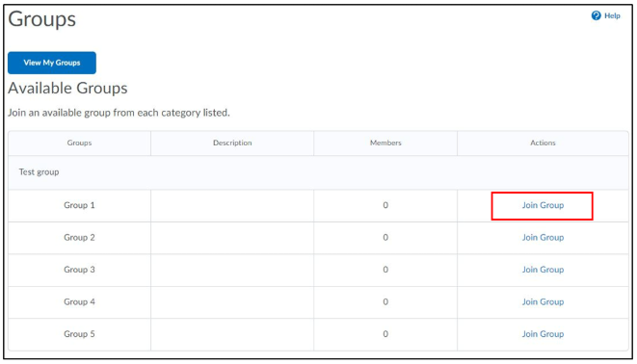The height and width of the screenshot is (364, 637).
Task: Join Group 5 via its link
Action: coord(543,334)
